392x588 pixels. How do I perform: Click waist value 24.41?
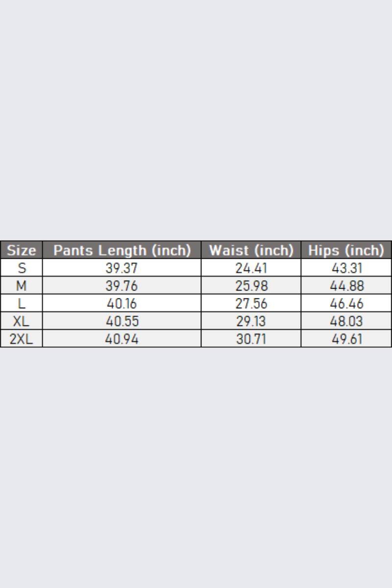[251, 268]
